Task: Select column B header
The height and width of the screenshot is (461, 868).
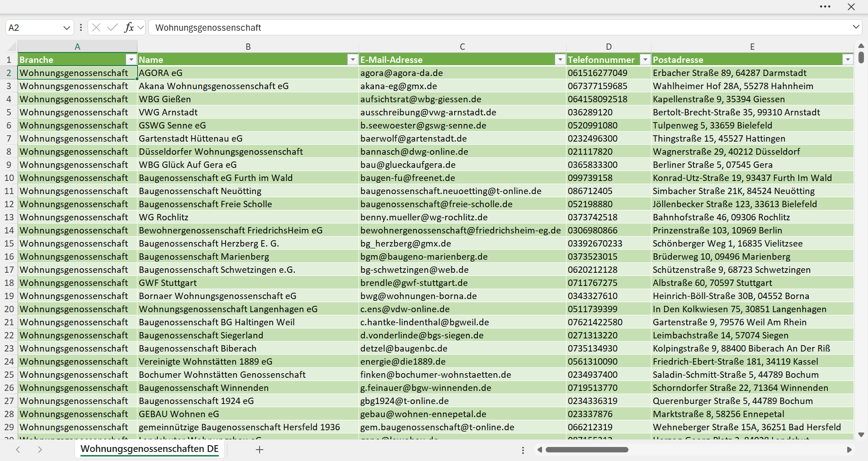Action: pyautogui.click(x=248, y=47)
